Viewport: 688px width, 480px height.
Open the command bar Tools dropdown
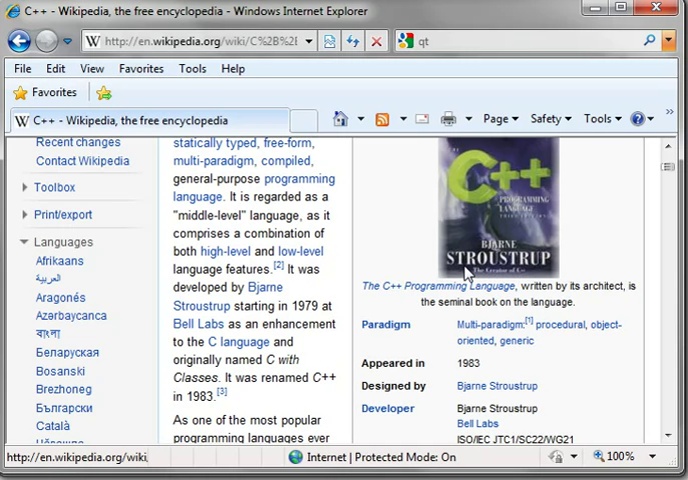602,119
